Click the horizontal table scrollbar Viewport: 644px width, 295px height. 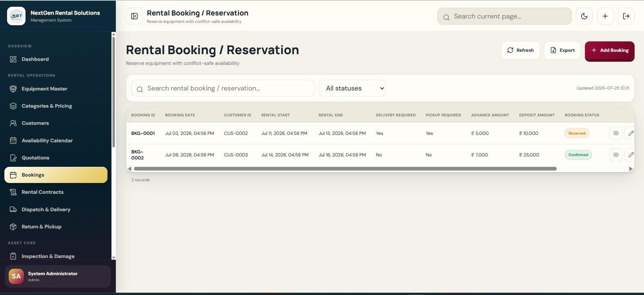pos(345,169)
